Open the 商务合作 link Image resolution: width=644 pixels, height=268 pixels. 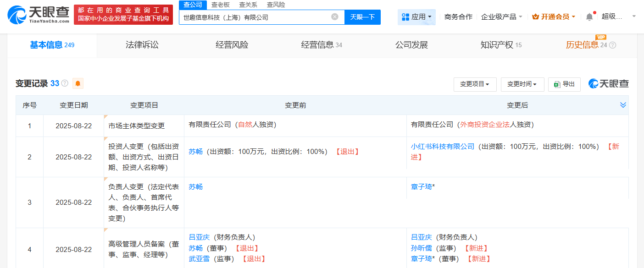click(x=458, y=17)
